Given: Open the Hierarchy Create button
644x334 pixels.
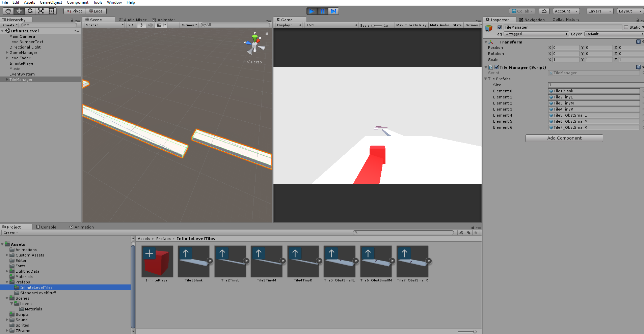Looking at the screenshot, I should click(x=10, y=25).
